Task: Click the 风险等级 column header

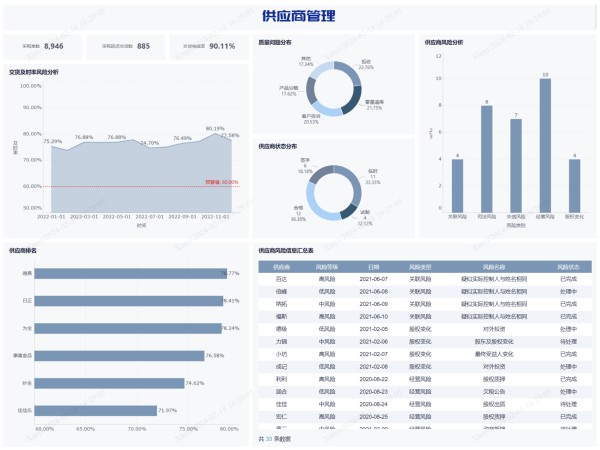Action: tap(327, 267)
